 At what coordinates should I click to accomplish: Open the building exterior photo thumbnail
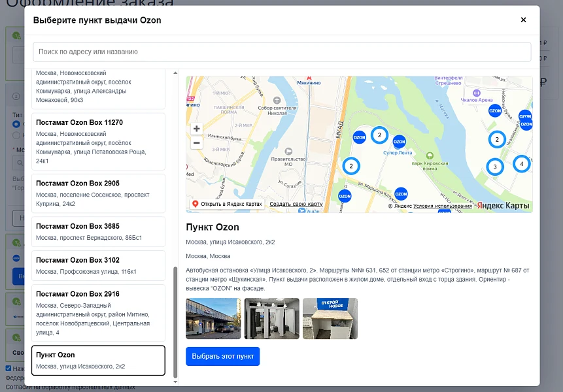coord(213,318)
